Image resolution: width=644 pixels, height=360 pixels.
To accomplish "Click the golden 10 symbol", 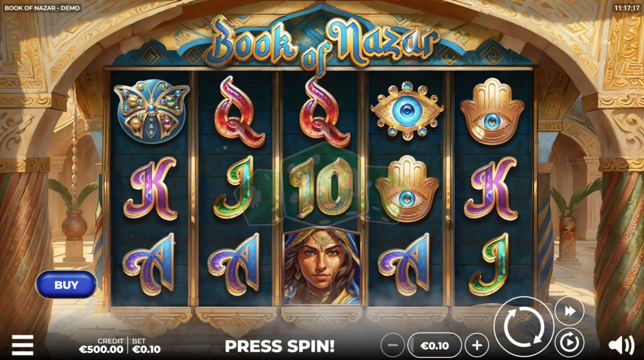I will tap(322, 187).
